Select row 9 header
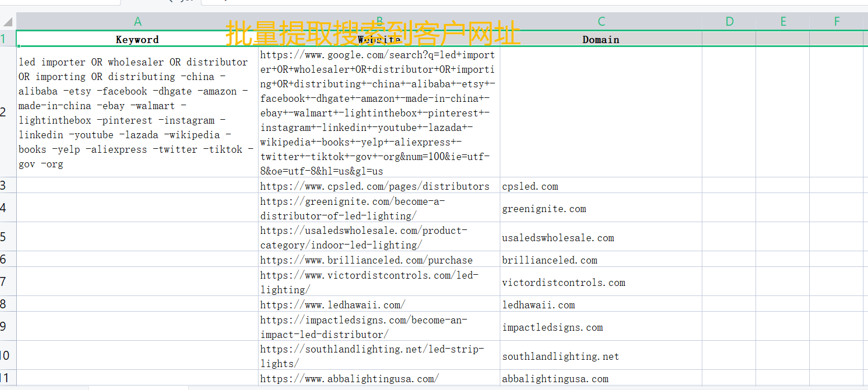This screenshot has width=868, height=390. [8, 326]
